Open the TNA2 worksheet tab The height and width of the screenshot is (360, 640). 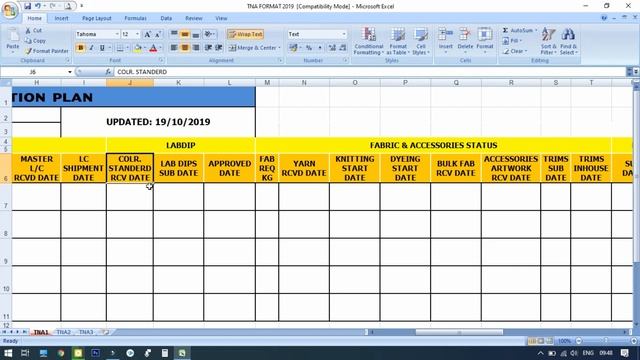click(63, 332)
